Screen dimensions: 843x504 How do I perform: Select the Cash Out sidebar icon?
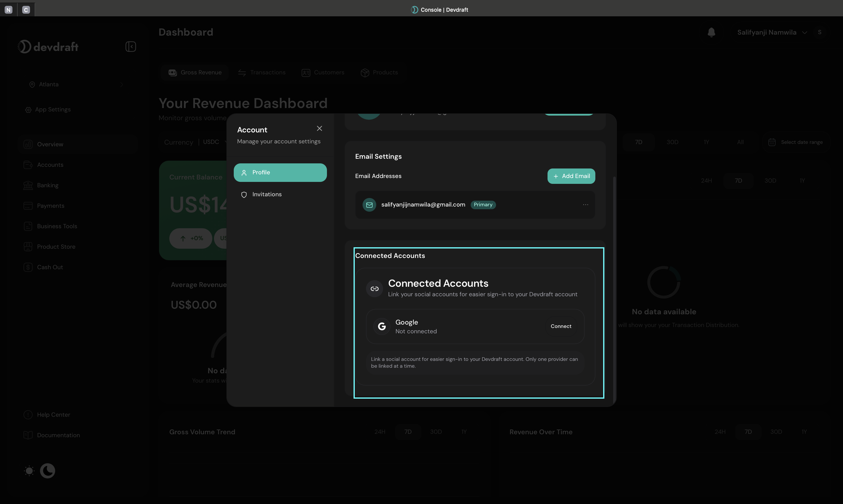coord(28,267)
